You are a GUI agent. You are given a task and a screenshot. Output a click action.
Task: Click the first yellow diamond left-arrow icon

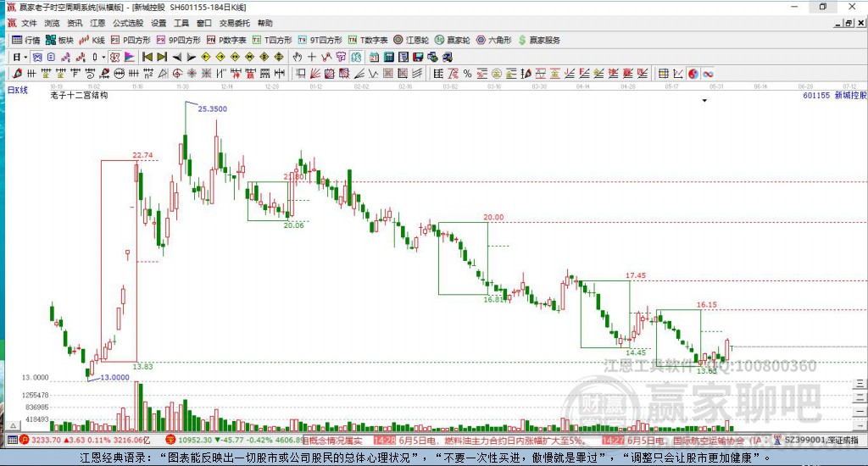tap(205, 57)
